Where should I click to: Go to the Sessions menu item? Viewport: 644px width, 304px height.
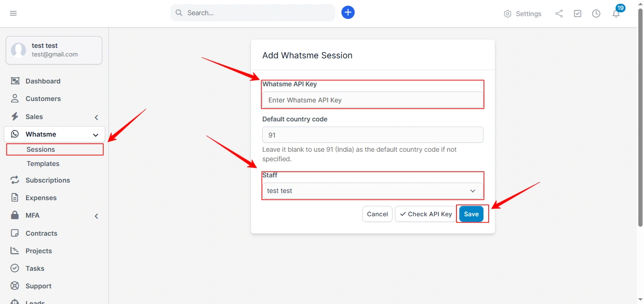point(40,149)
